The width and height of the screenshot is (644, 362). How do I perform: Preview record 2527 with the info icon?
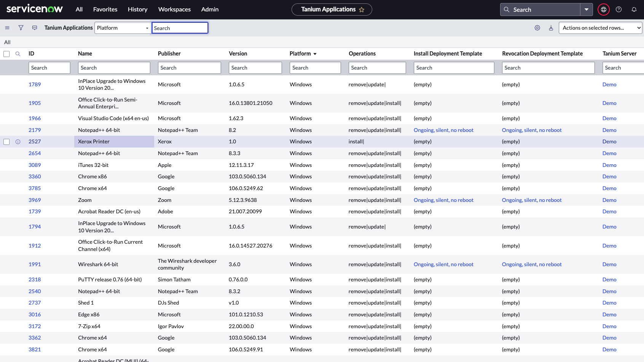coord(18,142)
